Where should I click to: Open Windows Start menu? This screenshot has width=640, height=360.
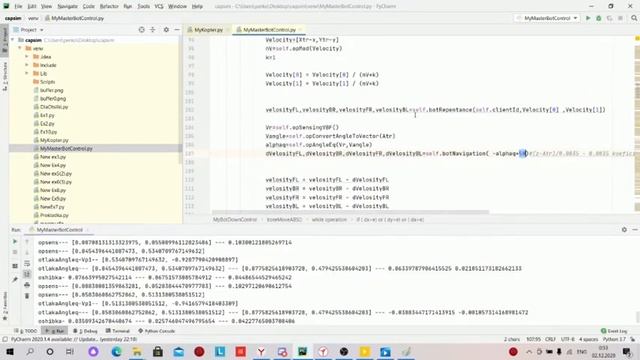pyautogui.click(x=10, y=351)
